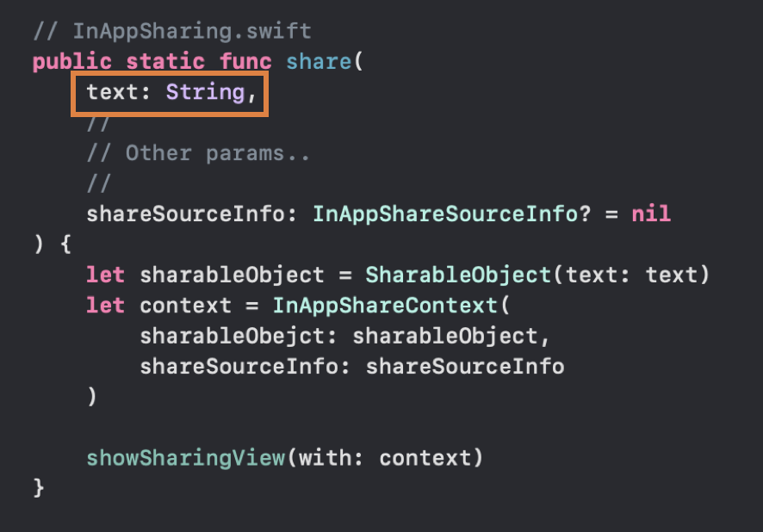Click the 'share' function name
Viewport: 763px width, 532px height.
pos(319,62)
